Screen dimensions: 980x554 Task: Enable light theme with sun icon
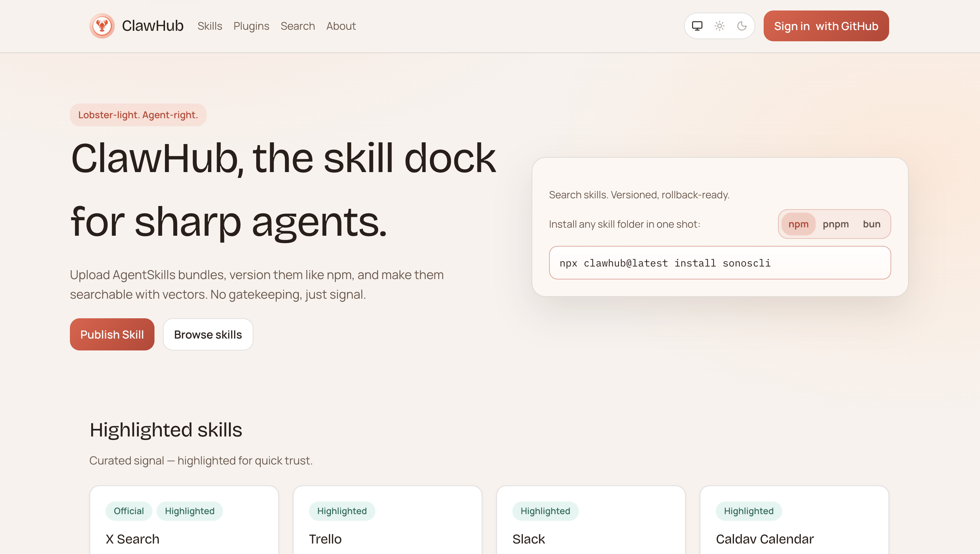[x=719, y=26]
